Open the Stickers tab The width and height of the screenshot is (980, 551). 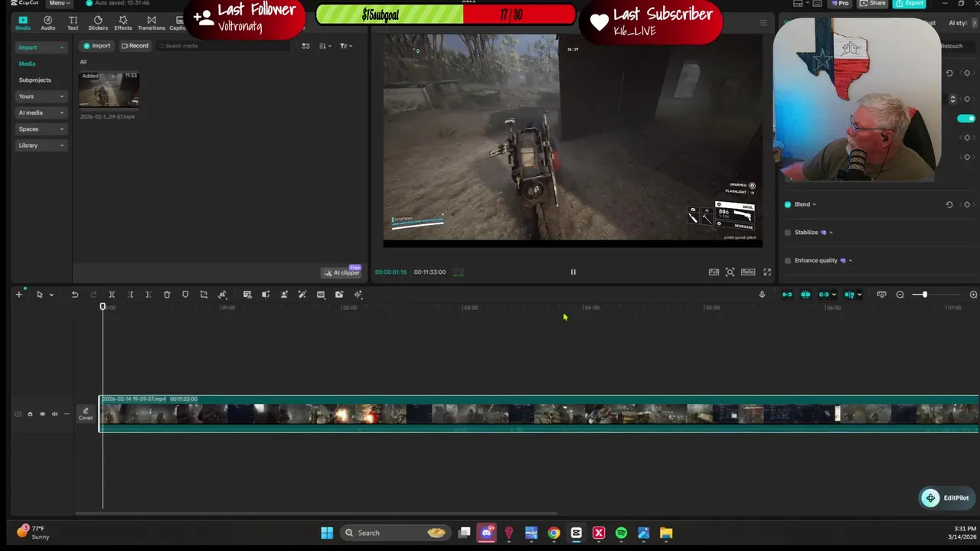(98, 23)
